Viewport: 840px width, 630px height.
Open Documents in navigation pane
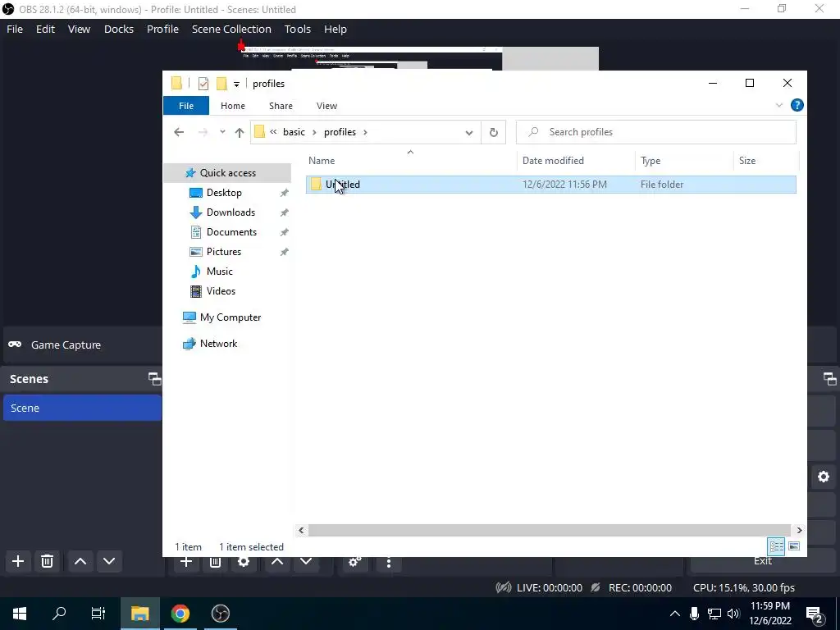pos(231,232)
